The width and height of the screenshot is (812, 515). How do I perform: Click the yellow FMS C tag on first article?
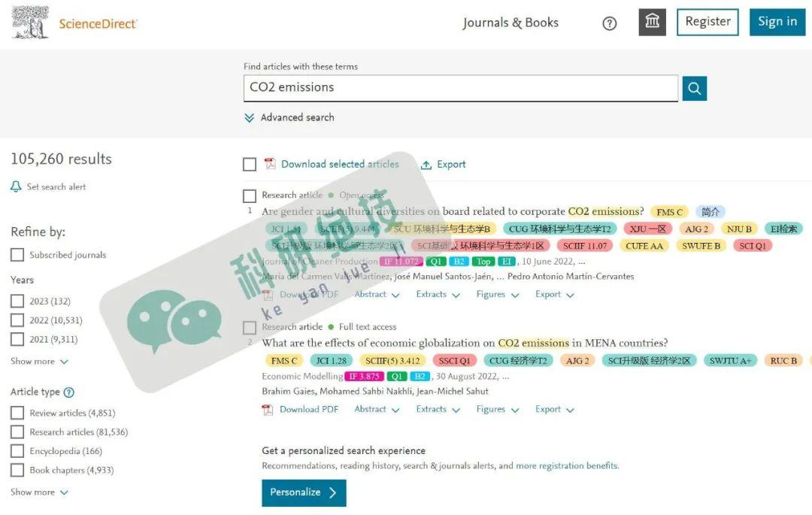[x=669, y=212]
